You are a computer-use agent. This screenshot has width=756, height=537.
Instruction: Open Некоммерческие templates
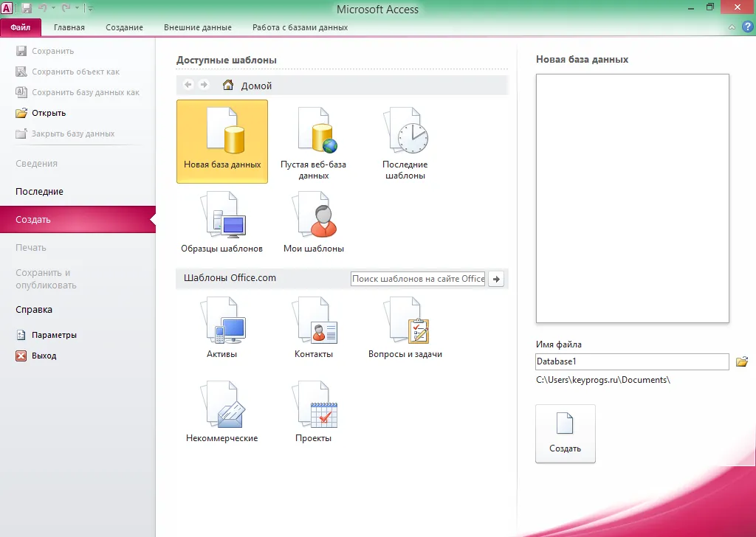tap(221, 412)
